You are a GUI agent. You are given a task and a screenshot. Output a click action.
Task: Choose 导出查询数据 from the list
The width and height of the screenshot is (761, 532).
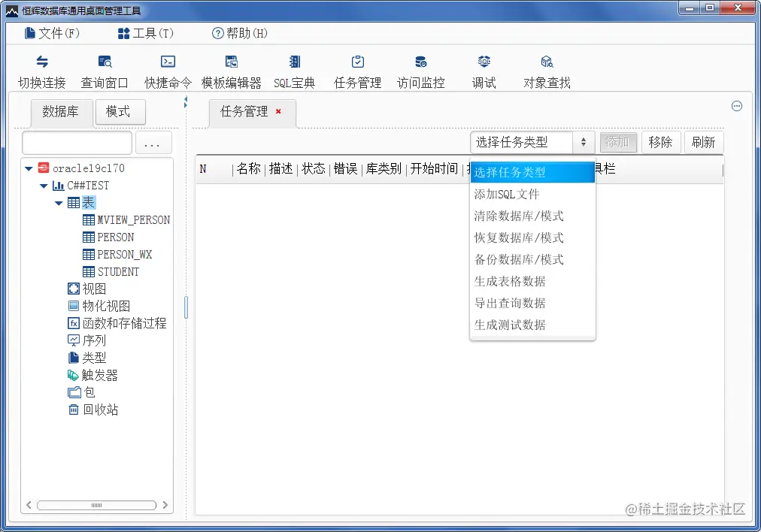click(532, 303)
